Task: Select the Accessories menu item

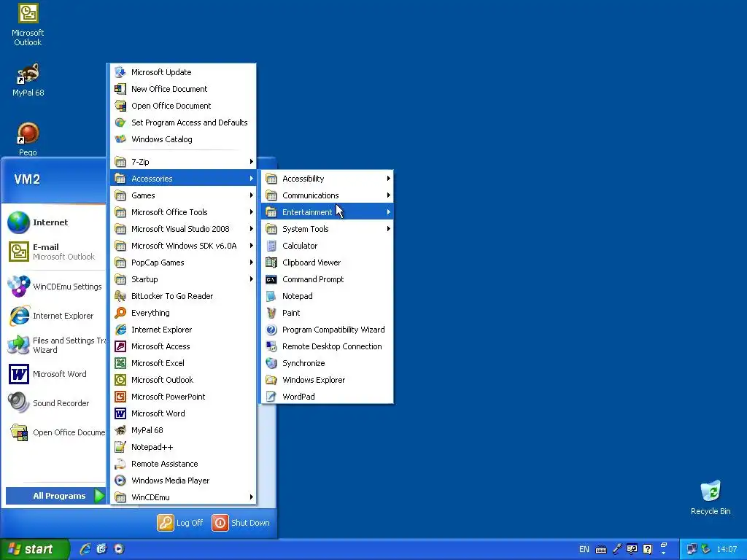Action: point(183,179)
